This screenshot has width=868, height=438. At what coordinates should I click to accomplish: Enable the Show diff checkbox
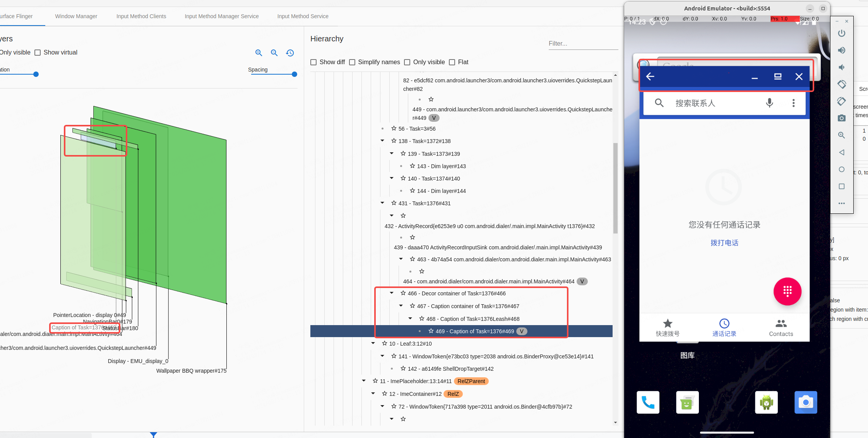click(x=313, y=62)
